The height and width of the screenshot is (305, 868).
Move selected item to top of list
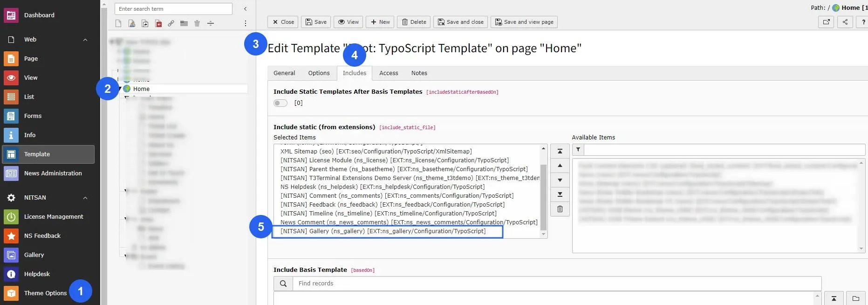coord(560,151)
